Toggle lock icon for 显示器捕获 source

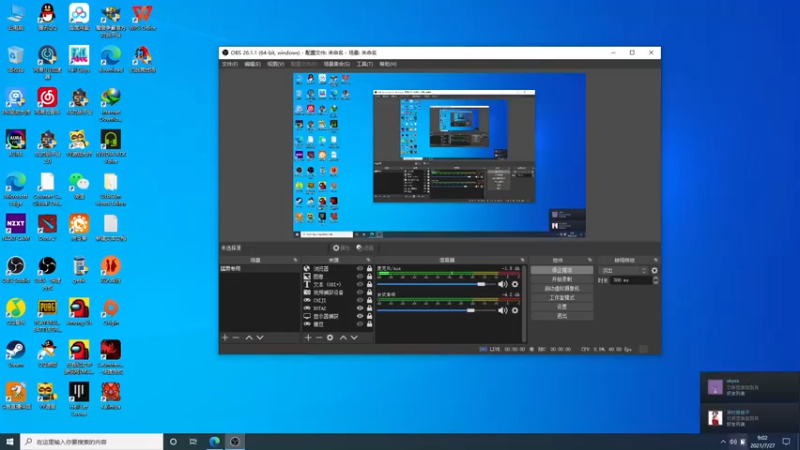pyautogui.click(x=369, y=316)
